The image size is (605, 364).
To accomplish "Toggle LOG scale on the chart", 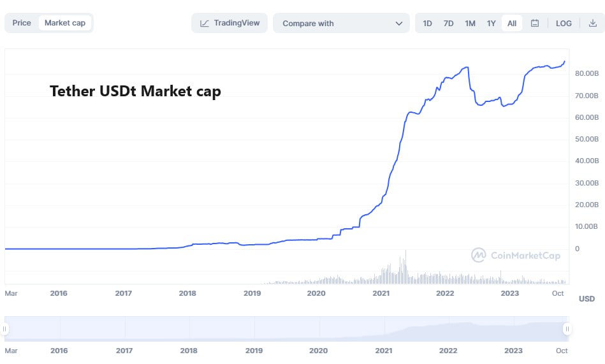I will point(564,23).
